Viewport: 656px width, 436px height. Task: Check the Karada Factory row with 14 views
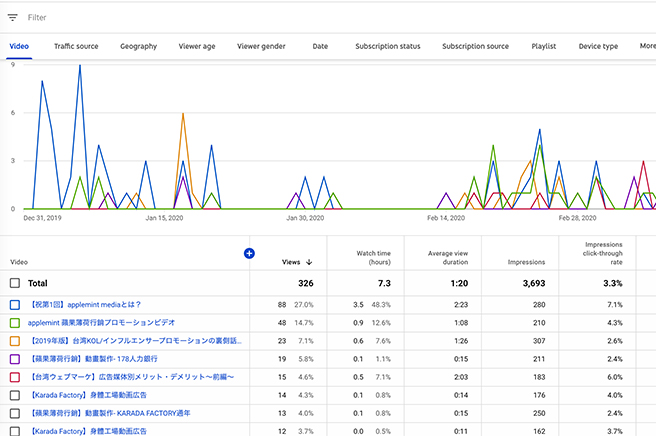pyautogui.click(x=15, y=395)
